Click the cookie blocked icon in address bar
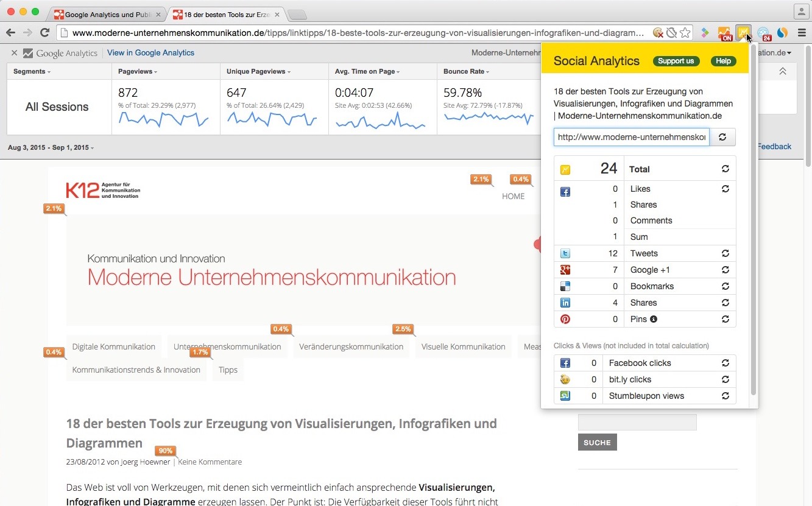The image size is (812, 506). 658,33
